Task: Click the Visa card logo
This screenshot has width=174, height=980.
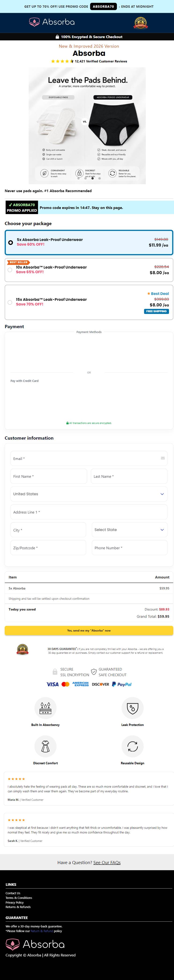Action: [53, 684]
